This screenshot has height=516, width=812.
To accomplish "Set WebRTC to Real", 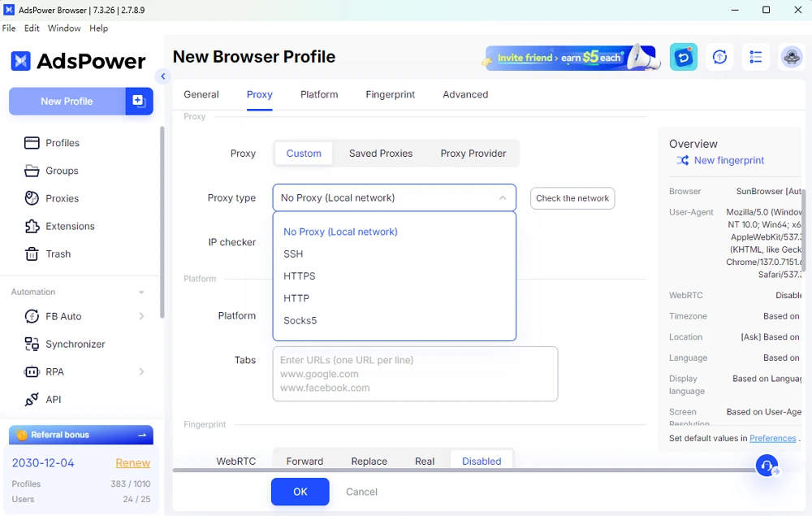I will pos(425,461).
